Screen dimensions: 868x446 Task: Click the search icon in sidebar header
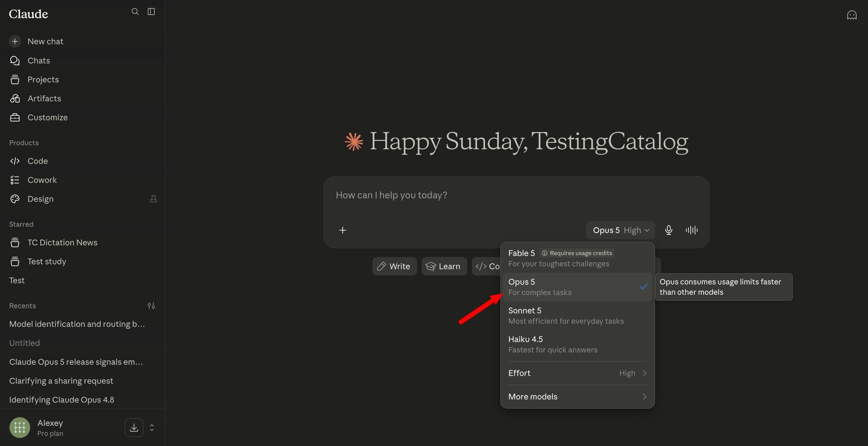(135, 12)
